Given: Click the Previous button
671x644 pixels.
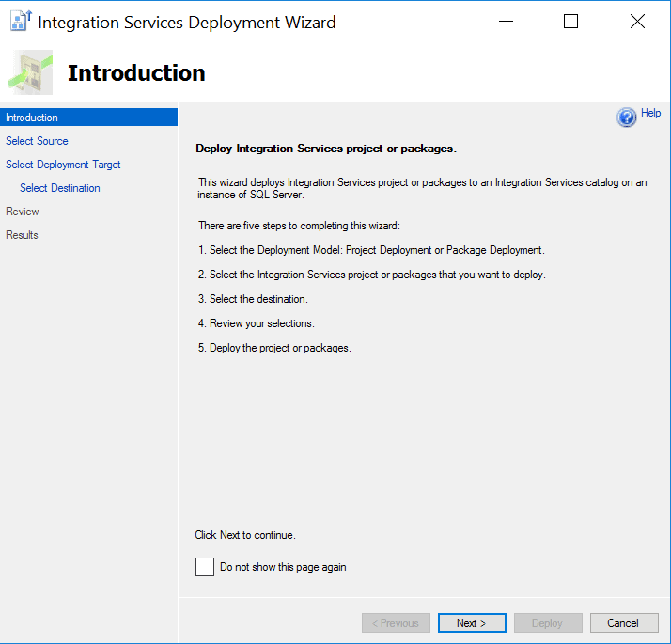Looking at the screenshot, I should point(396,623).
